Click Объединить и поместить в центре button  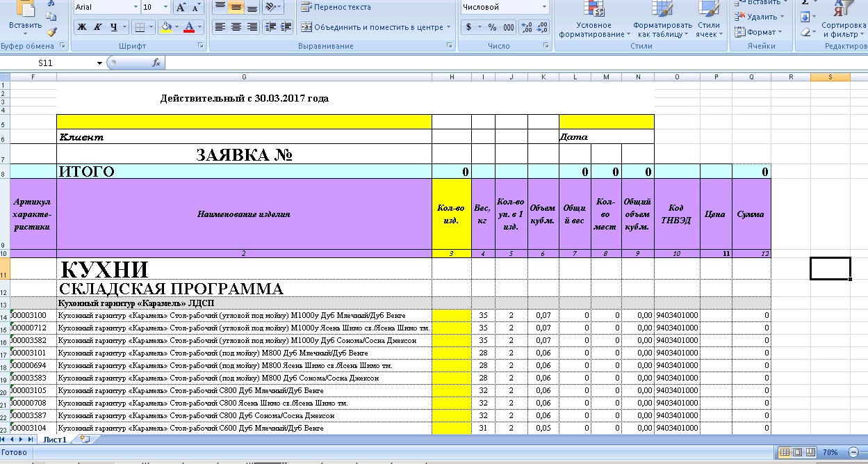(375, 27)
